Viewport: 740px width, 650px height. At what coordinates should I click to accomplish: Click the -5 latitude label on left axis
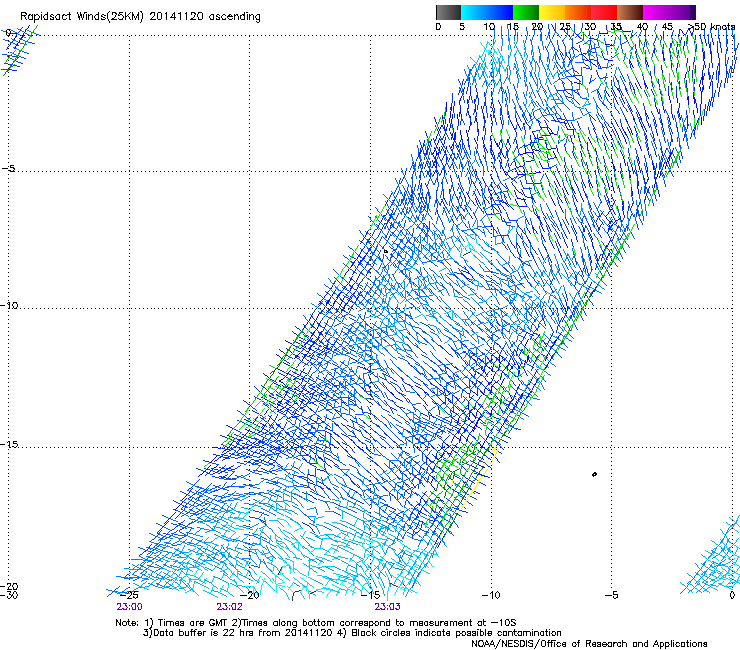9,169
